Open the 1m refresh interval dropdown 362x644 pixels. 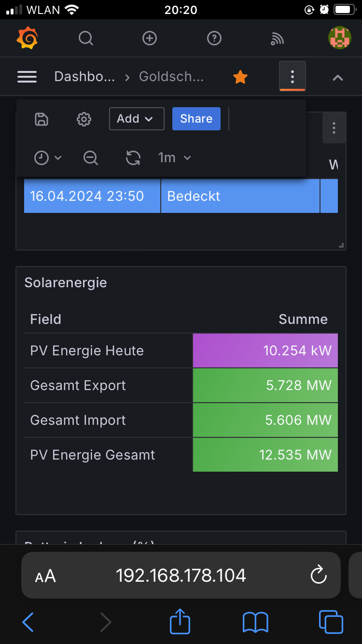[175, 158]
